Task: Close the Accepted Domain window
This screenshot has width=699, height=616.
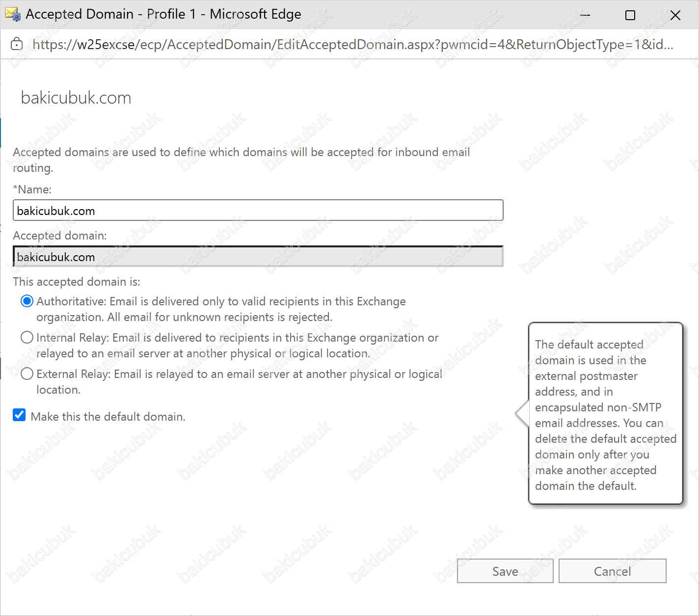Action: coord(675,15)
